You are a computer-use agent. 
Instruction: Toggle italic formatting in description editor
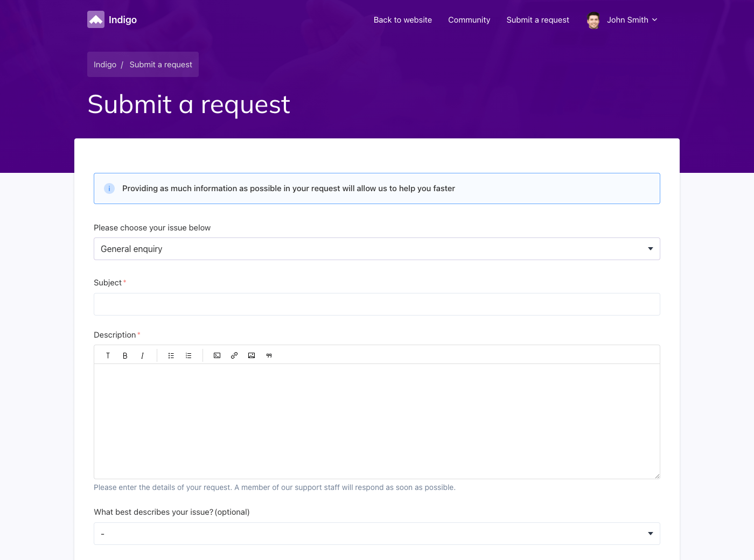(142, 355)
